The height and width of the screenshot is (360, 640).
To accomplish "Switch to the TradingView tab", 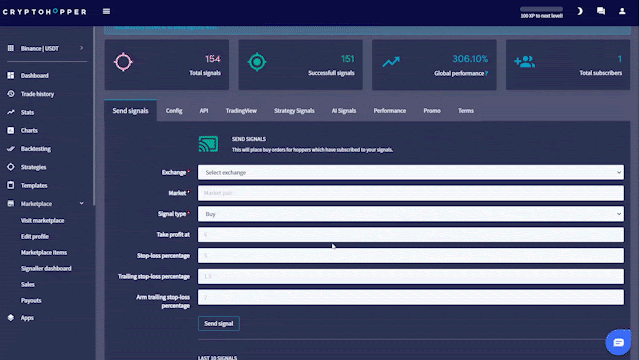I will (x=241, y=111).
